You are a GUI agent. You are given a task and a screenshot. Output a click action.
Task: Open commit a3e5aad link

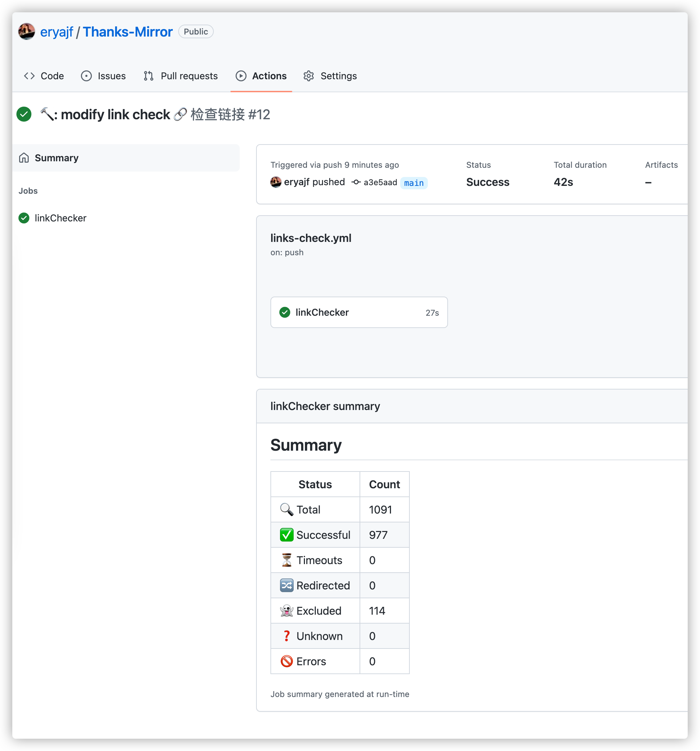380,182
